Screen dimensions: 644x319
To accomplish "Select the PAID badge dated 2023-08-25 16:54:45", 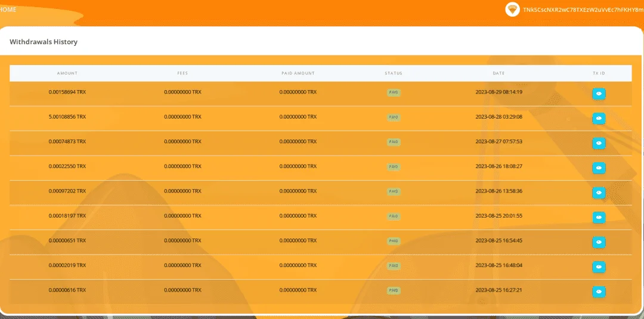I will coord(394,241).
